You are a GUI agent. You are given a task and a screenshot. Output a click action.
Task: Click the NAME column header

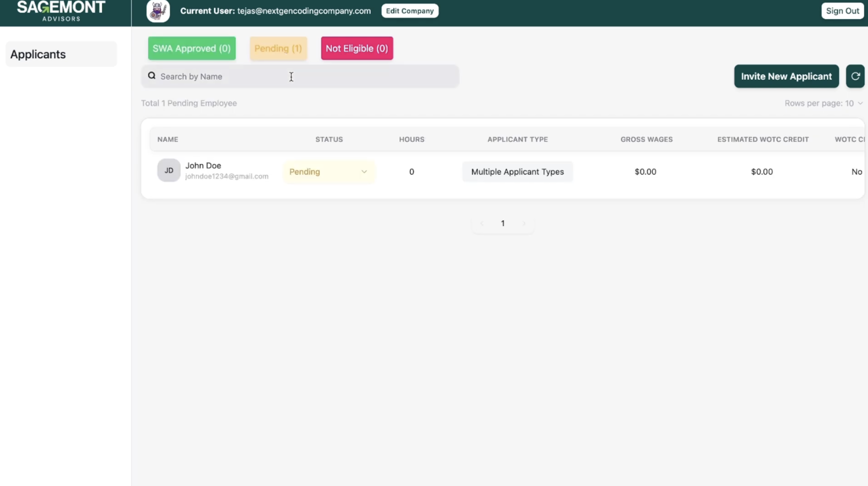(168, 139)
